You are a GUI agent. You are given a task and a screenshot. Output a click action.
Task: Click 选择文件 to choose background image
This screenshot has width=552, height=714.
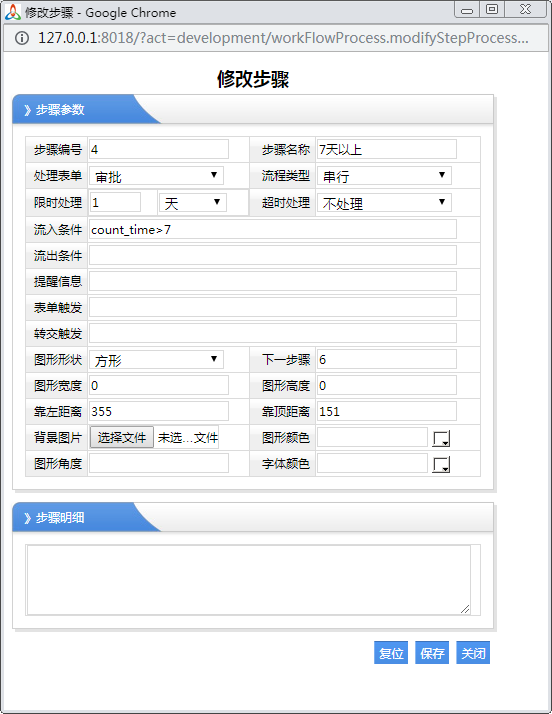pyautogui.click(x=122, y=438)
